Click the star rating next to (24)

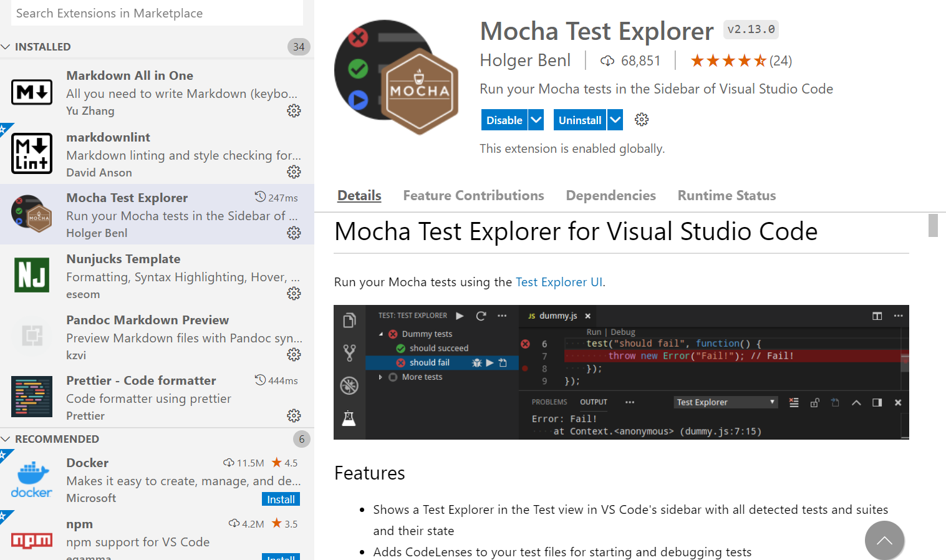(728, 60)
